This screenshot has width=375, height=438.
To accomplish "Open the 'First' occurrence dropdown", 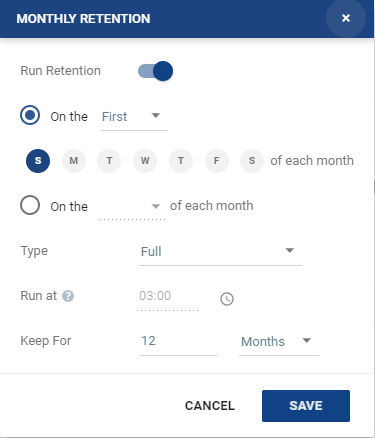I will [x=134, y=117].
